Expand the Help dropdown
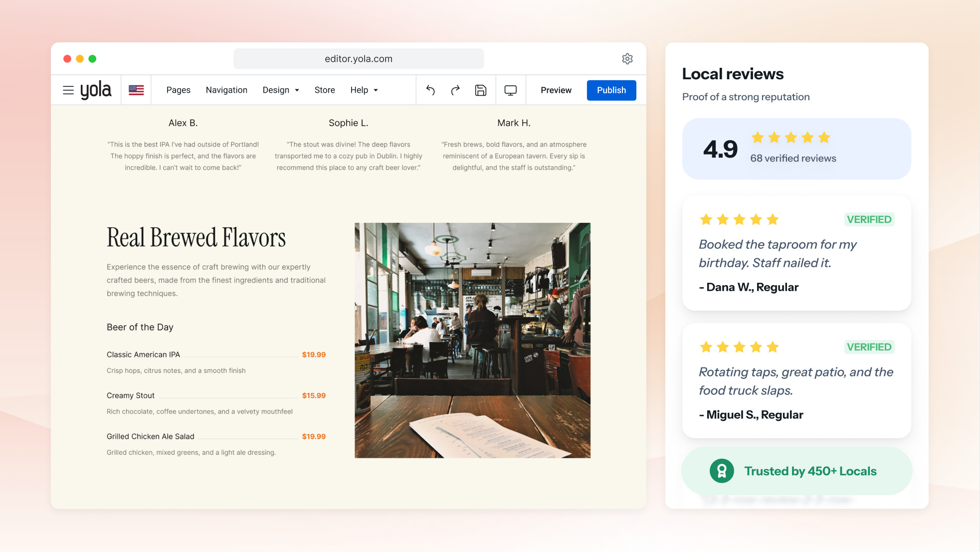Screen dimensions: 980x552 [x=364, y=90]
